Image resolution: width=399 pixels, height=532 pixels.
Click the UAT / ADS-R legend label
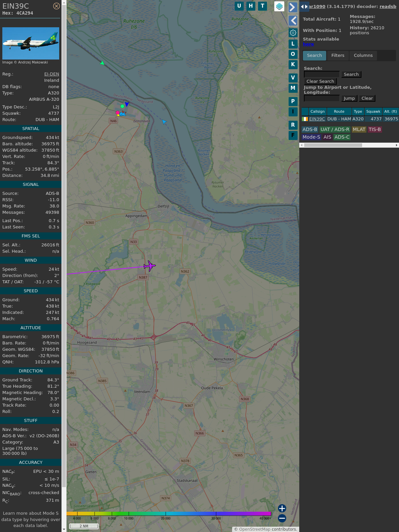(x=335, y=130)
